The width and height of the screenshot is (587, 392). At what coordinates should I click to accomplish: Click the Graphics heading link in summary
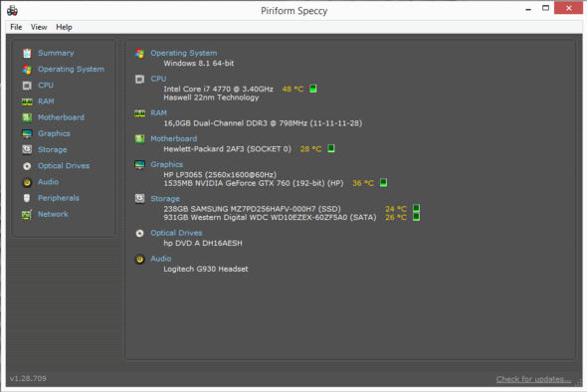pos(166,165)
